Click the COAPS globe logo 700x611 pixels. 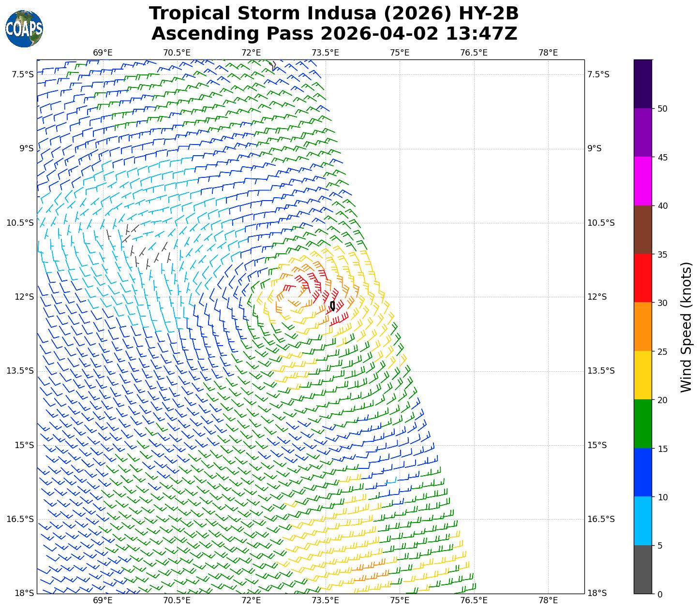coord(24,29)
